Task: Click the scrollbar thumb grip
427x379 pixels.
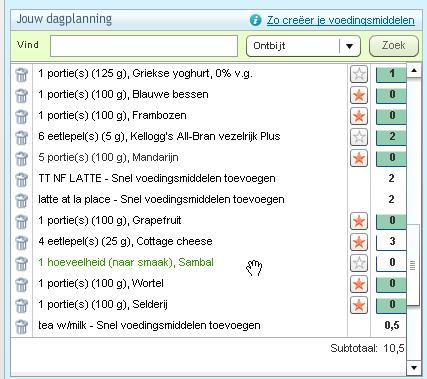Action: [413, 265]
